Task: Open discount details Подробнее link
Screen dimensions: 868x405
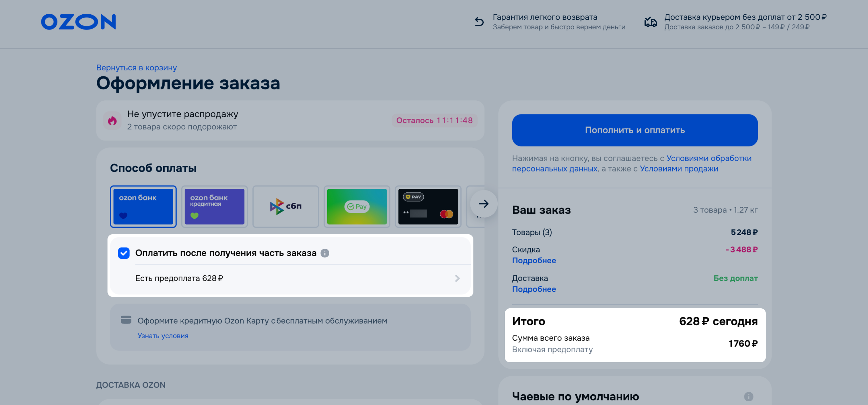Action: [534, 261]
